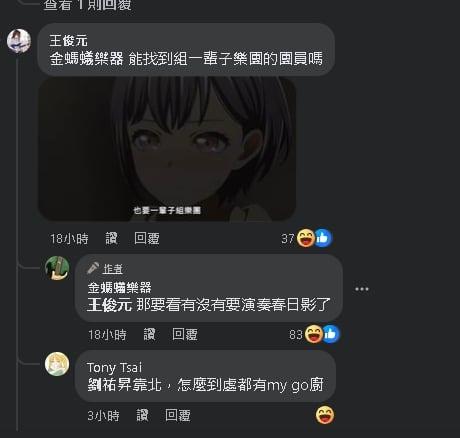Expand the 查看 1 則回覆 replies link

[88, 5]
